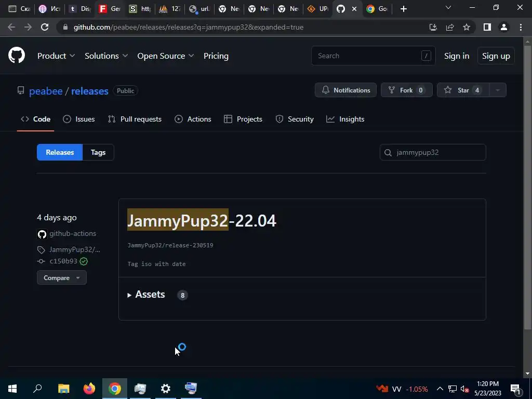Open commit c150b93

[63, 261]
